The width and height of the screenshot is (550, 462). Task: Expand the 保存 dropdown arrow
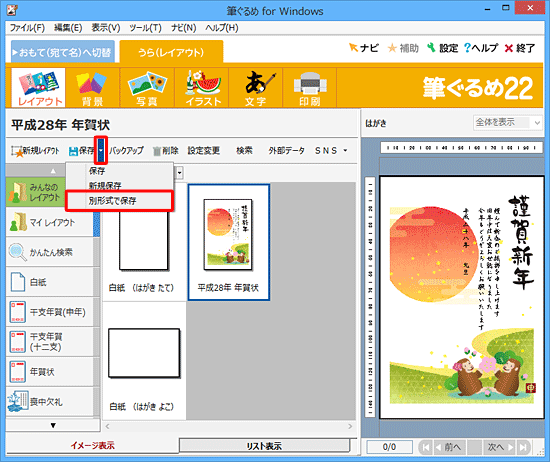(101, 150)
